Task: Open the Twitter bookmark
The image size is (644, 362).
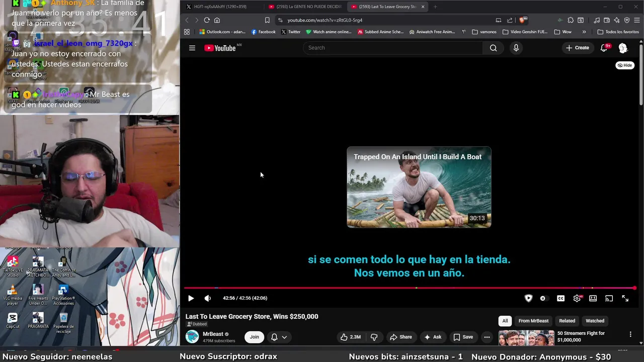Action: pyautogui.click(x=291, y=32)
